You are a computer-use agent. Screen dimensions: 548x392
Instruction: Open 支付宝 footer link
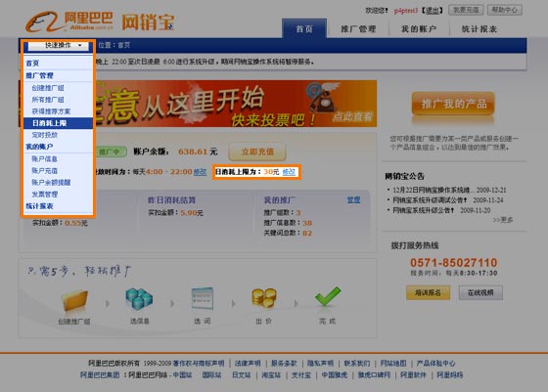tap(301, 375)
